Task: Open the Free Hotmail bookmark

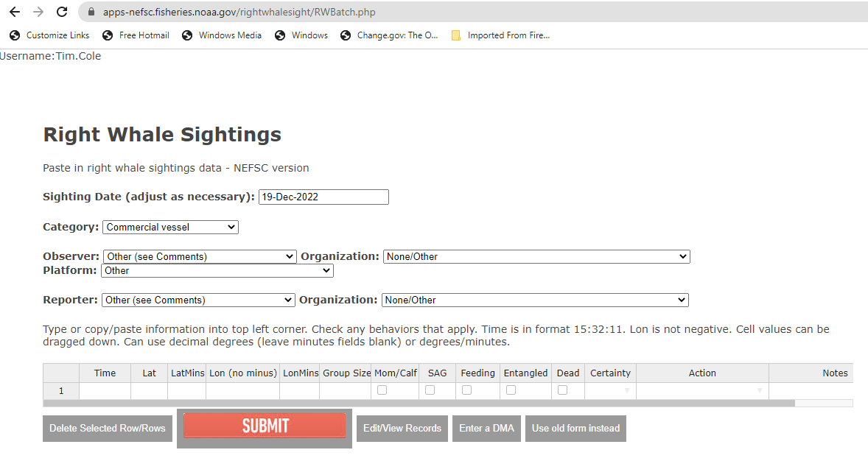Action: tap(136, 35)
